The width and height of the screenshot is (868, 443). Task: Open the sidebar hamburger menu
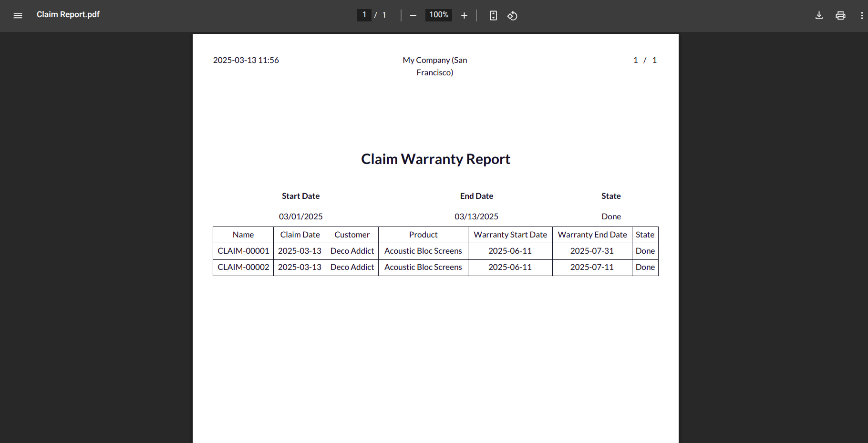[18, 15]
